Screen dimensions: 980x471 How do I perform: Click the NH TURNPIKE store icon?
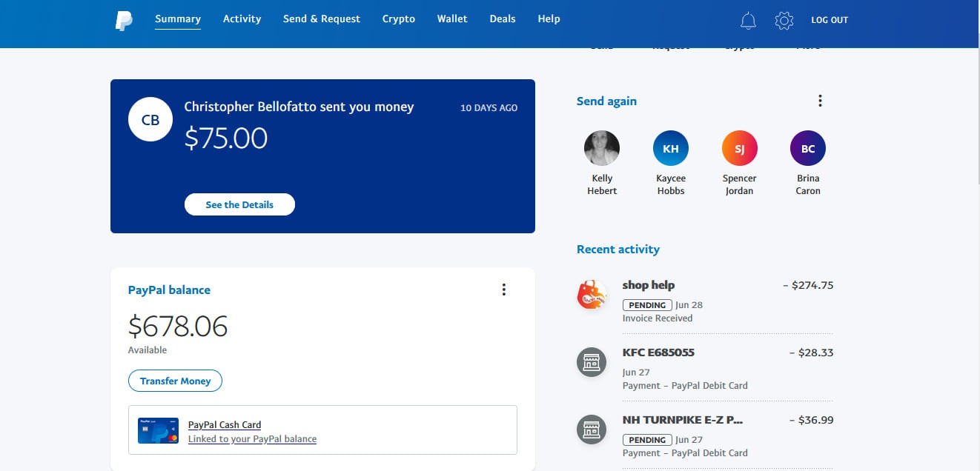pos(592,430)
